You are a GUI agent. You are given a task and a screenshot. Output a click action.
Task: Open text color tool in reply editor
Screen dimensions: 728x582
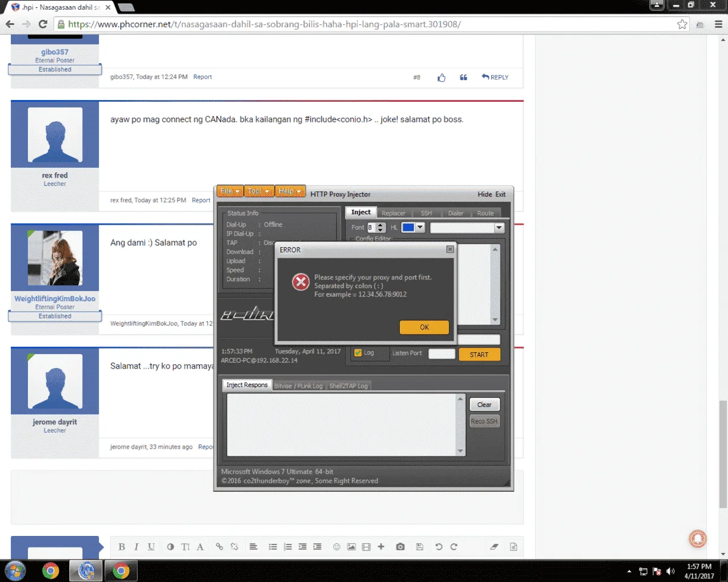(170, 547)
